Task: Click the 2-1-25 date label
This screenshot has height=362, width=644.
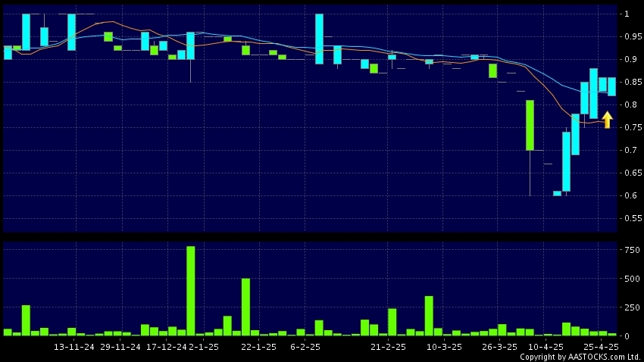Action: coord(204,347)
